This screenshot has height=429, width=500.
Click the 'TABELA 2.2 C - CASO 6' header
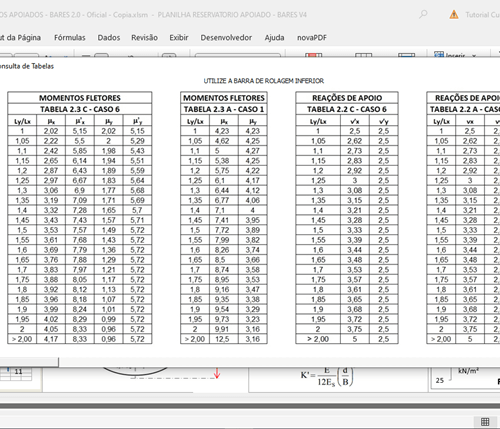point(347,109)
